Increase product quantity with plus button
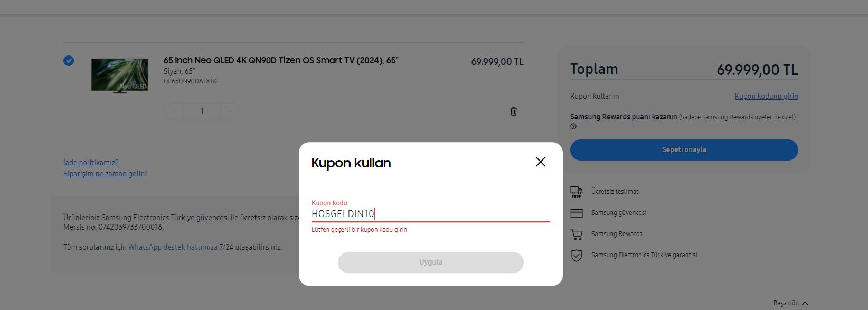868x310 pixels. 230,111
